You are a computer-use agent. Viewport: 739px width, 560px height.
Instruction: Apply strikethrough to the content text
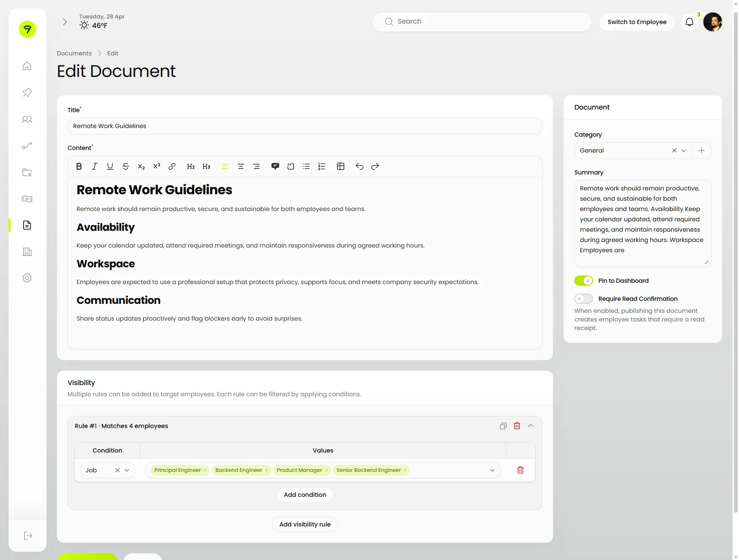coord(126,166)
